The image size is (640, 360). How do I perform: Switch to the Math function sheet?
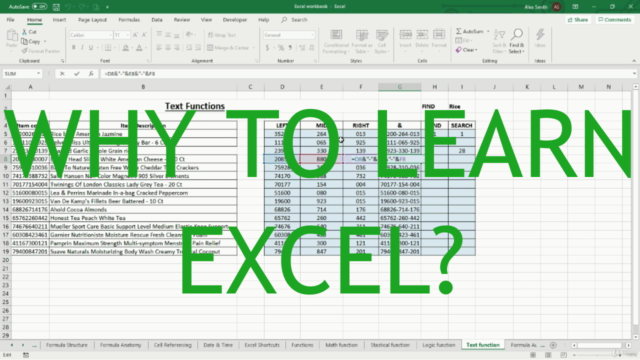(341, 345)
